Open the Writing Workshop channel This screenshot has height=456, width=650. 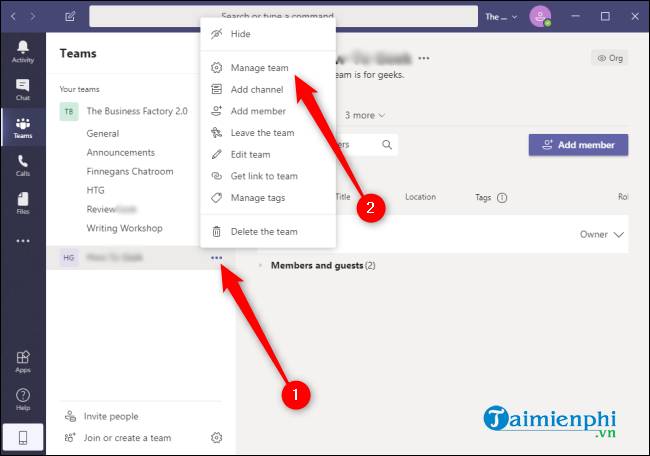coord(124,228)
